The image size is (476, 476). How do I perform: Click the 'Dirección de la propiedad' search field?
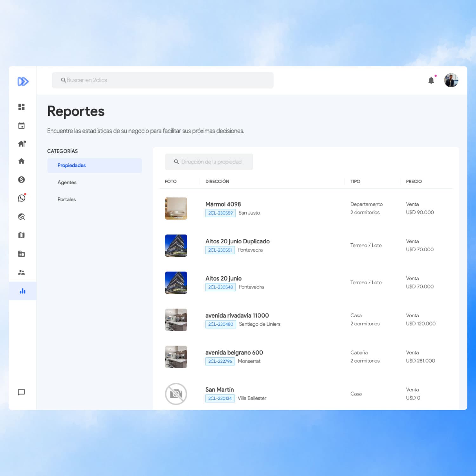(x=209, y=162)
